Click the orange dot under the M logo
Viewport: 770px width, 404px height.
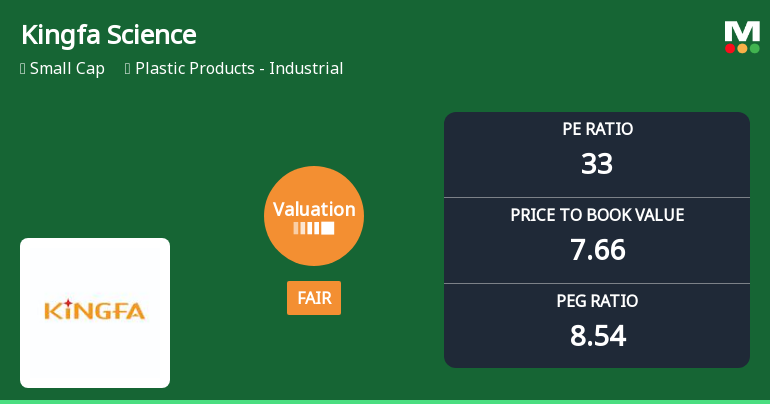[742, 48]
